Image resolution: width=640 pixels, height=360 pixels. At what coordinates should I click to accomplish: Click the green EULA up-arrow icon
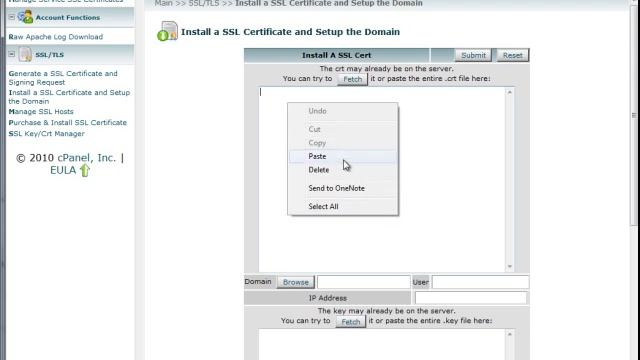point(84,170)
